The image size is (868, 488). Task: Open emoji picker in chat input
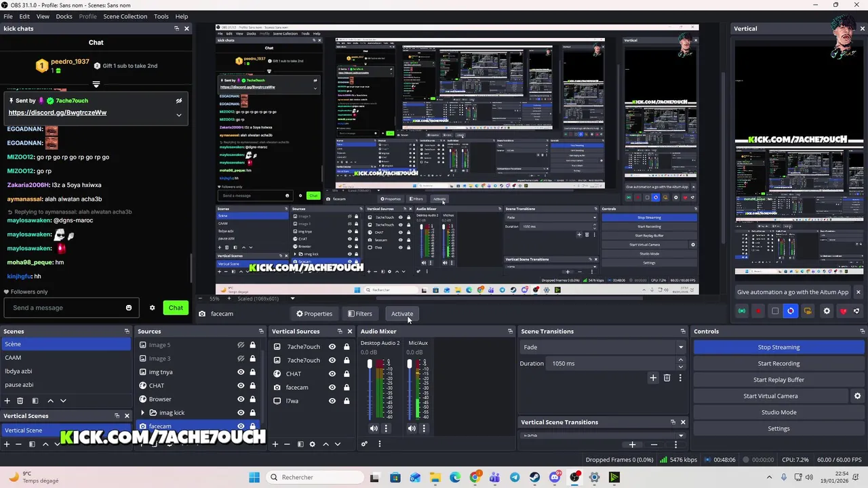click(x=129, y=308)
